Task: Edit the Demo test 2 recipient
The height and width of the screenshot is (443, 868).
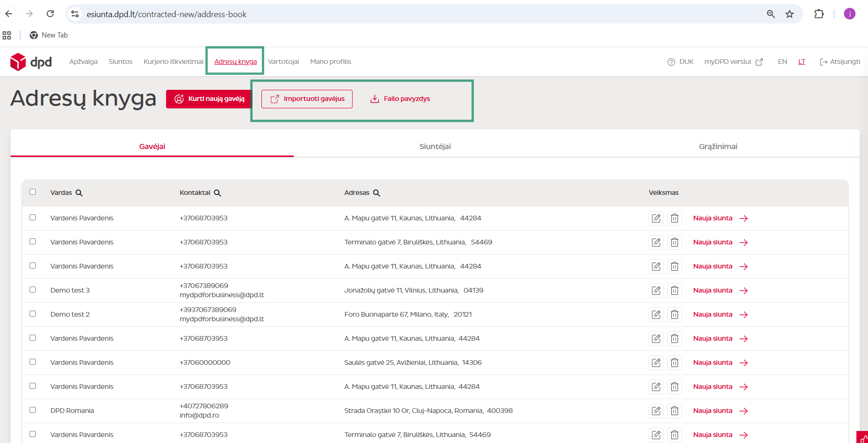Action: pyautogui.click(x=656, y=314)
